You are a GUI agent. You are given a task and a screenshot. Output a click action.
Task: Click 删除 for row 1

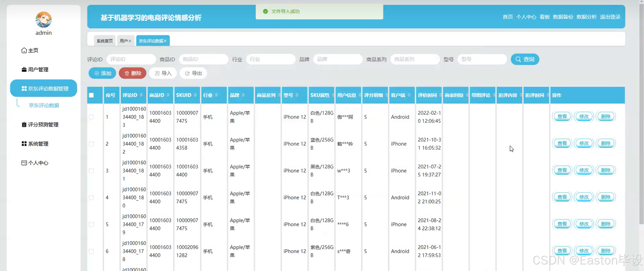click(x=606, y=116)
